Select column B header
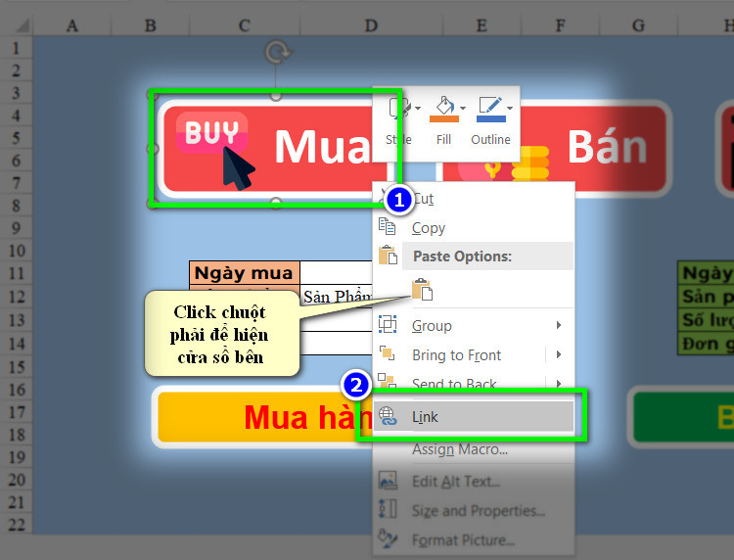Viewport: 734px width, 560px height. pyautogui.click(x=150, y=25)
